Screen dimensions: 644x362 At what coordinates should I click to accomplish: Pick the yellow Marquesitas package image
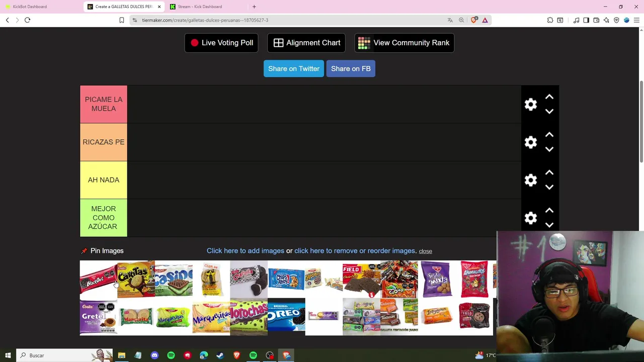pos(211,317)
